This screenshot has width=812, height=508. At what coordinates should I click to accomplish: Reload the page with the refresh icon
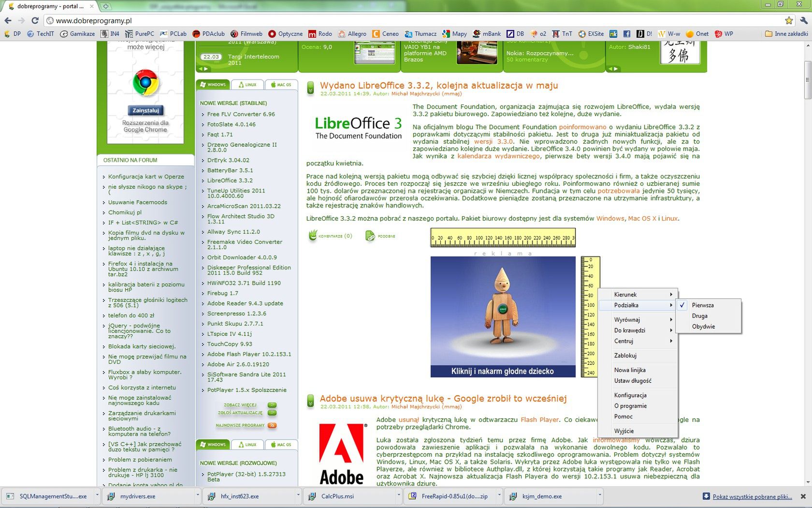click(35, 20)
